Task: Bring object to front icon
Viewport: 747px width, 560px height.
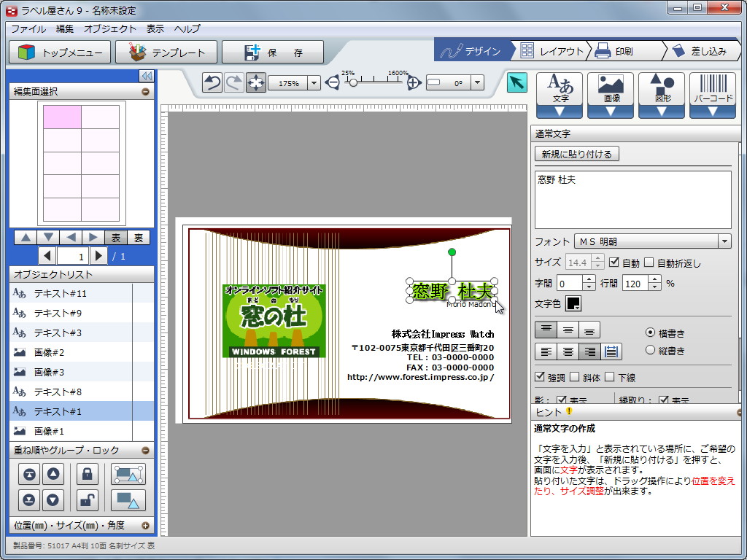Action: 29,474
